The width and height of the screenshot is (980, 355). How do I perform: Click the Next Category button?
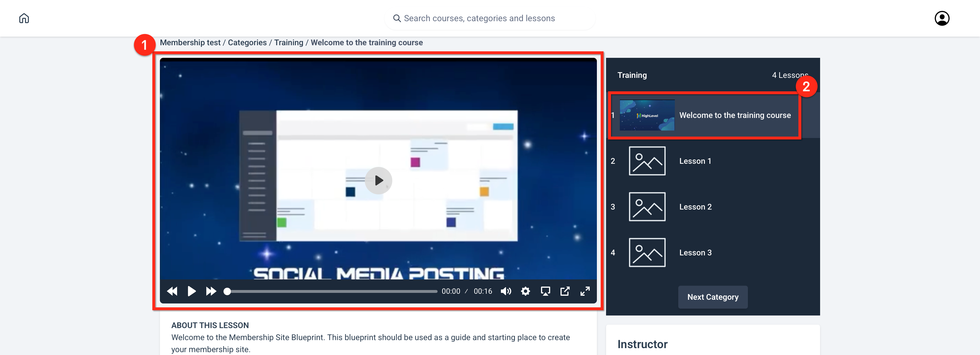[713, 297]
